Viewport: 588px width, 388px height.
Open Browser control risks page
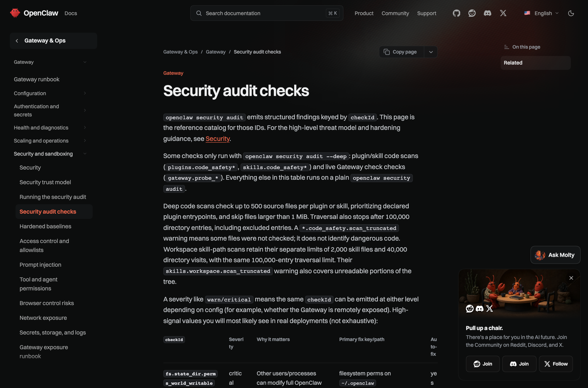click(x=47, y=303)
